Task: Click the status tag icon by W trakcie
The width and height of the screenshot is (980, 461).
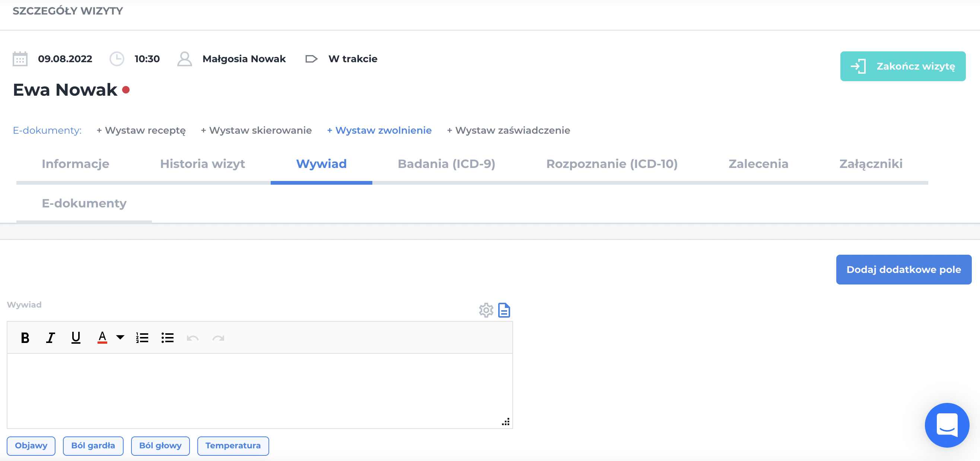Action: click(311, 59)
